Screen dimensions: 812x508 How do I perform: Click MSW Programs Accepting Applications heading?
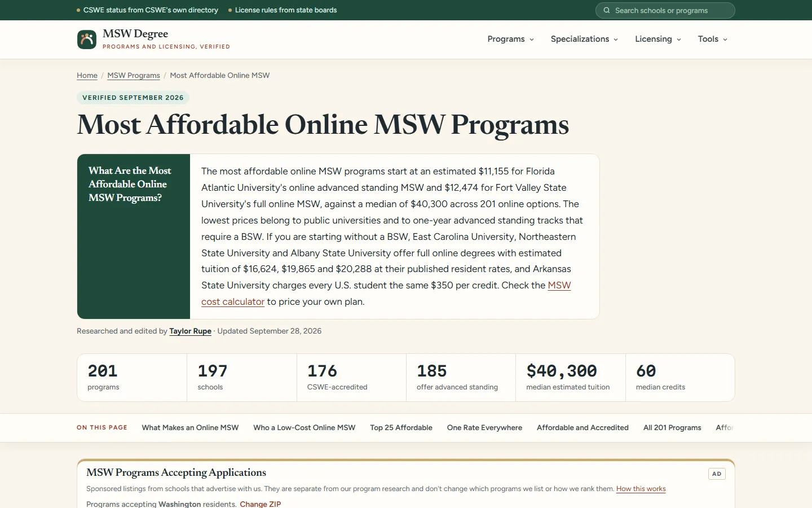pos(176,472)
